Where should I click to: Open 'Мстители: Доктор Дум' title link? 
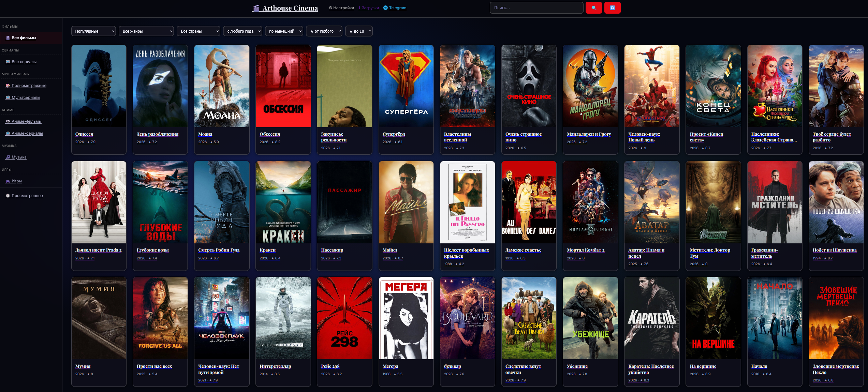coord(710,253)
